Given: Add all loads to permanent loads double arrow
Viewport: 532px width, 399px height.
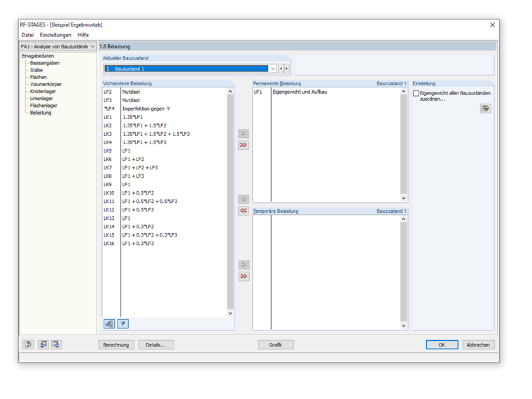Looking at the screenshot, I should pyautogui.click(x=244, y=145).
